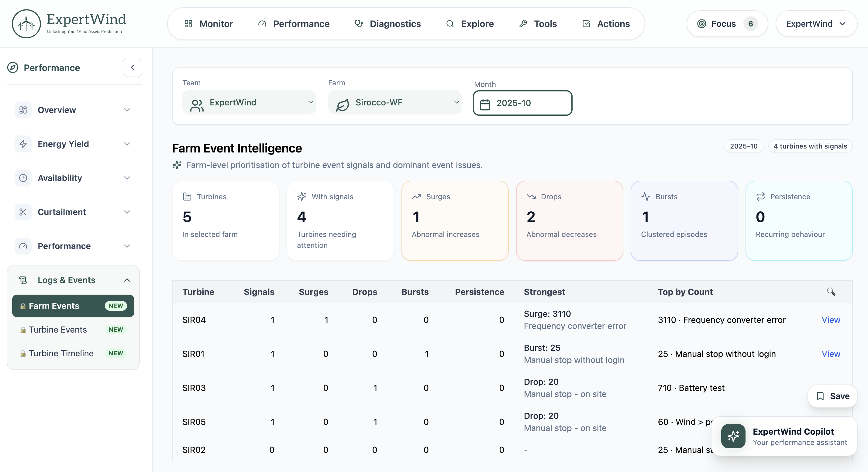Open the Team dropdown

pos(249,102)
